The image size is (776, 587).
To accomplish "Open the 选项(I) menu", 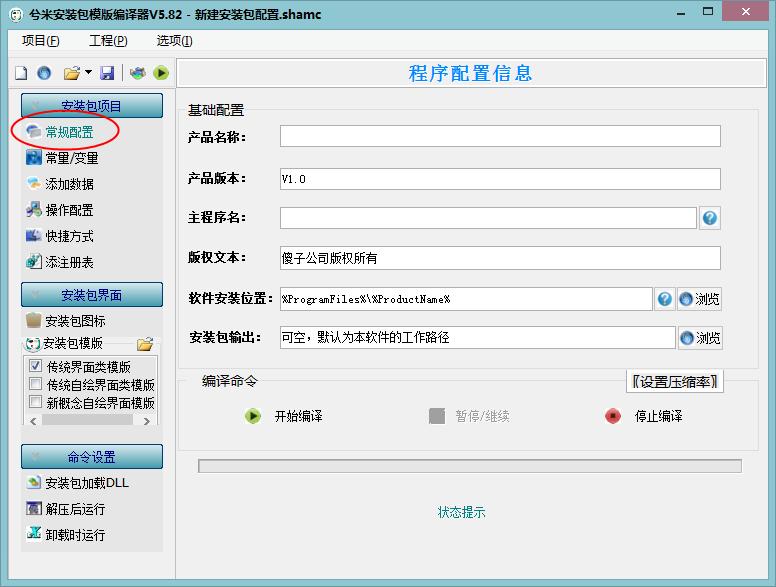I will click(x=174, y=41).
